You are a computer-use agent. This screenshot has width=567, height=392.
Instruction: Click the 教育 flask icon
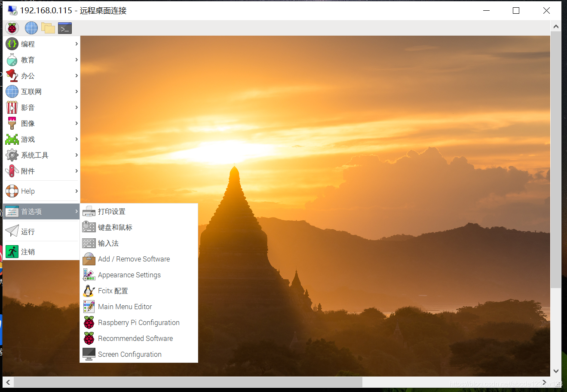click(12, 60)
